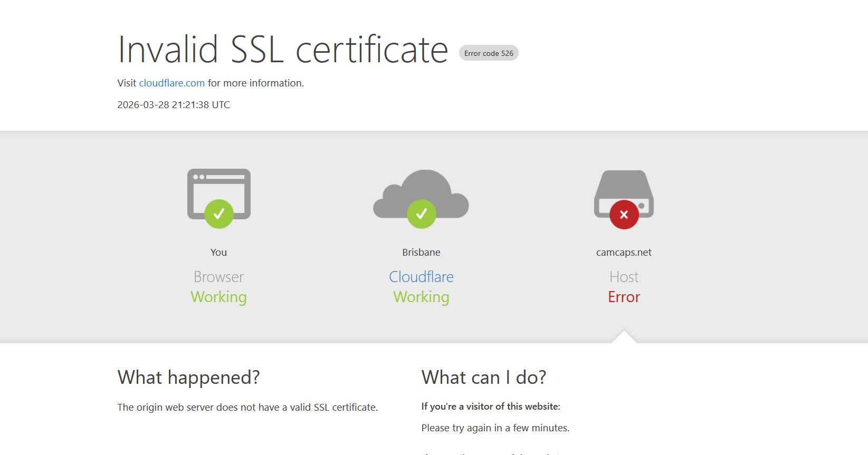Image resolution: width=868 pixels, height=455 pixels.
Task: Click the red Error status text
Action: [x=624, y=297]
